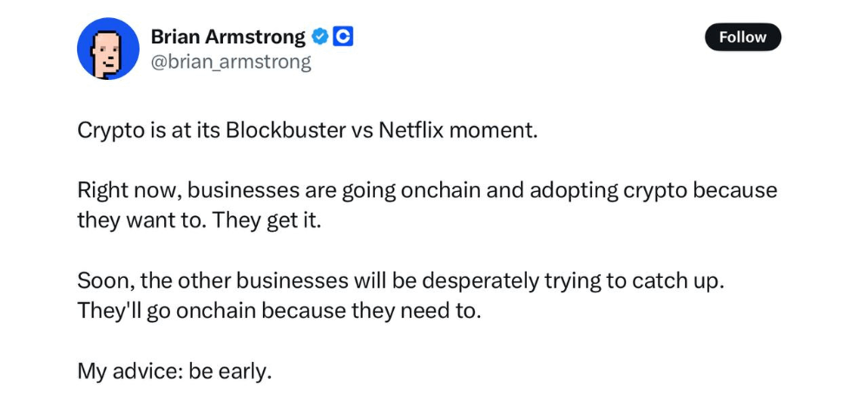Click the Coinbase affiliation badge icon
This screenshot has width=868, height=402.
[x=343, y=37]
